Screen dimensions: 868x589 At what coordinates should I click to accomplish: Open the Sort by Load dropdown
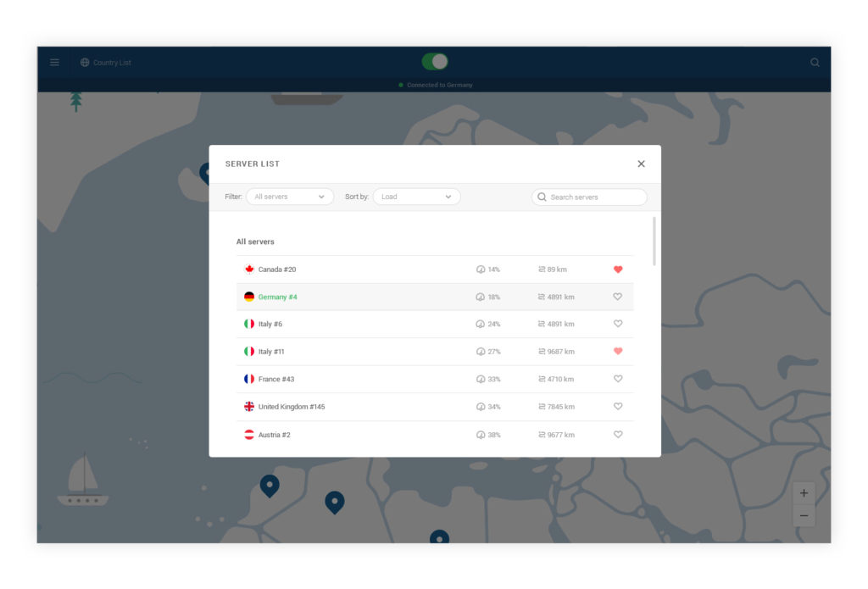pos(416,197)
